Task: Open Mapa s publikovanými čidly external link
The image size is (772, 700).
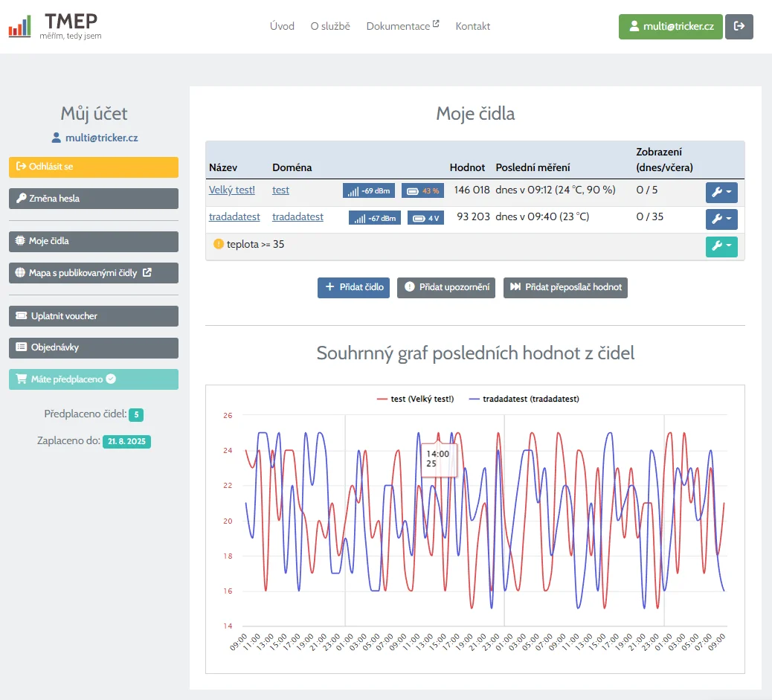Action: pyautogui.click(x=94, y=273)
